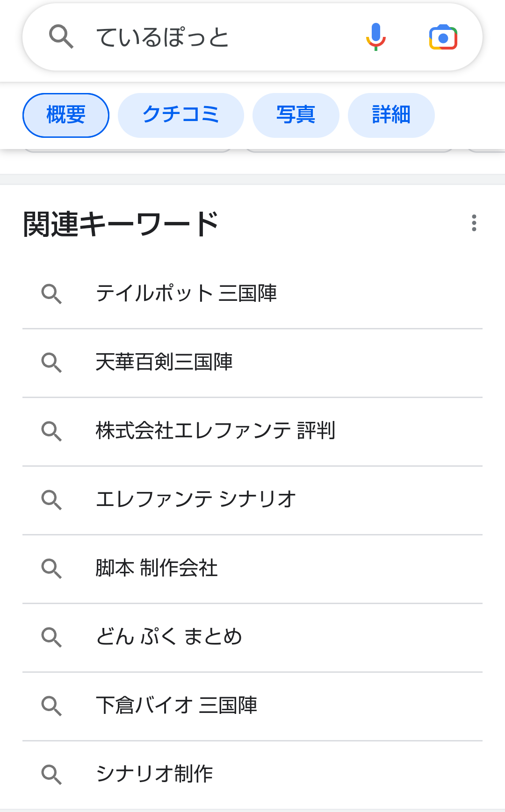Select the どん ぷく まとめ keyword

coord(169,637)
